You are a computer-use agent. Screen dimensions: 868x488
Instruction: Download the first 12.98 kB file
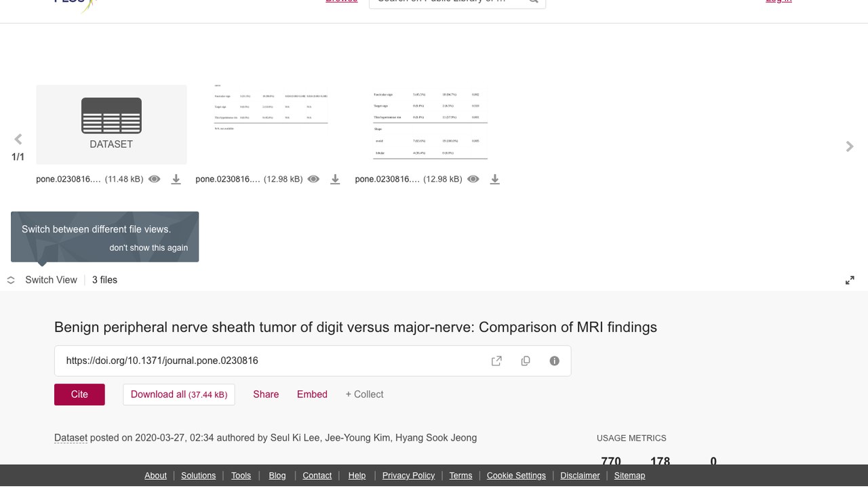(335, 179)
